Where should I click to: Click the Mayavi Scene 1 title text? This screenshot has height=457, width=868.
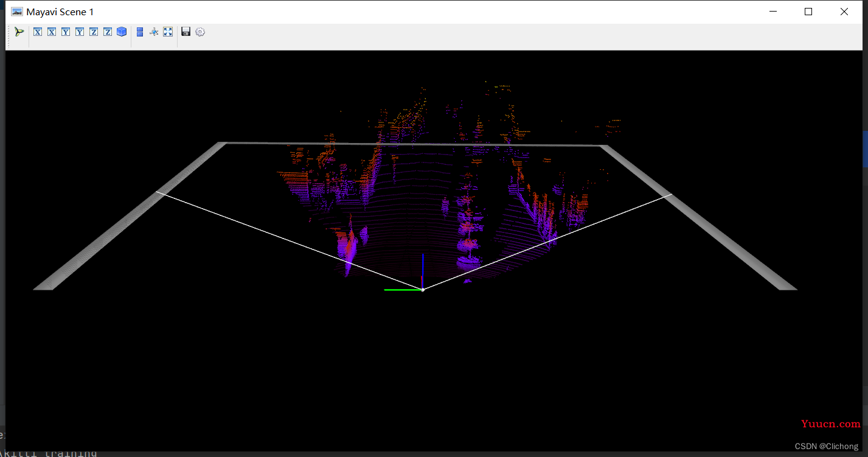60,12
